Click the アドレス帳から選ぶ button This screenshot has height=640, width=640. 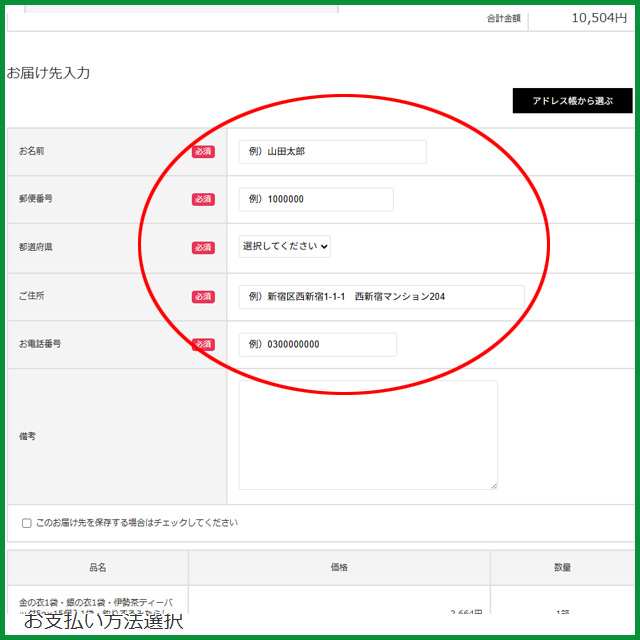[x=572, y=101]
